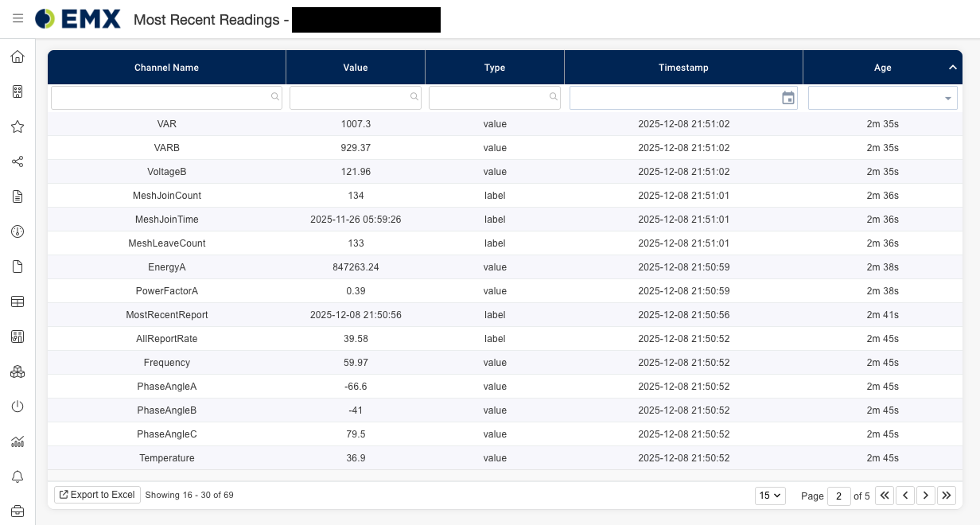The image size is (980, 525).
Task: Select the power control sidebar icon
Action: (x=17, y=406)
